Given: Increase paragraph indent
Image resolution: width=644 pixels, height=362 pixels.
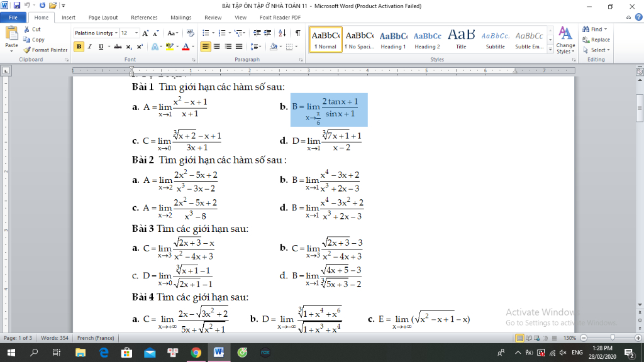Looking at the screenshot, I should tap(267, 33).
